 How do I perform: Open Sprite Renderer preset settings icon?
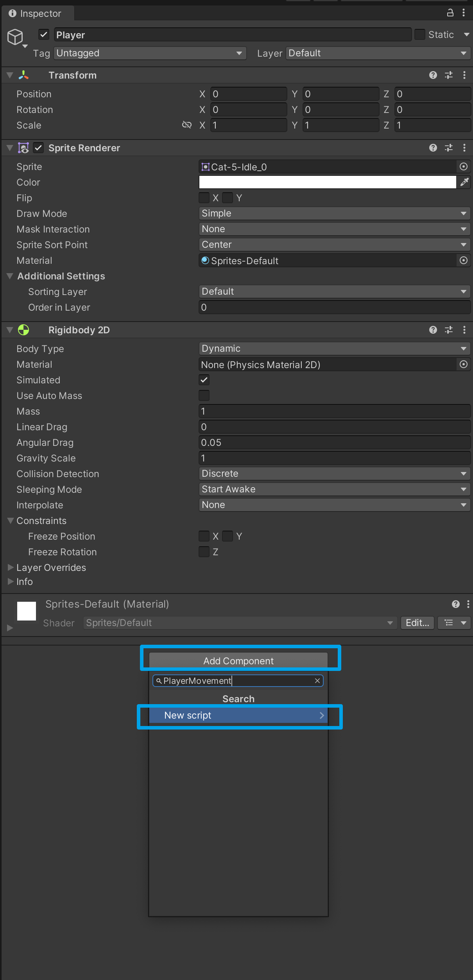point(449,148)
